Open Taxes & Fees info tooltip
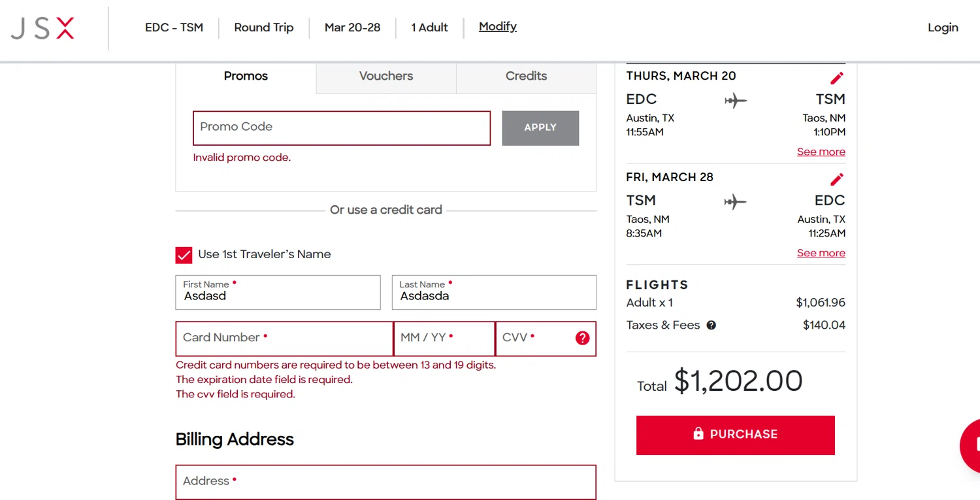 (711, 325)
